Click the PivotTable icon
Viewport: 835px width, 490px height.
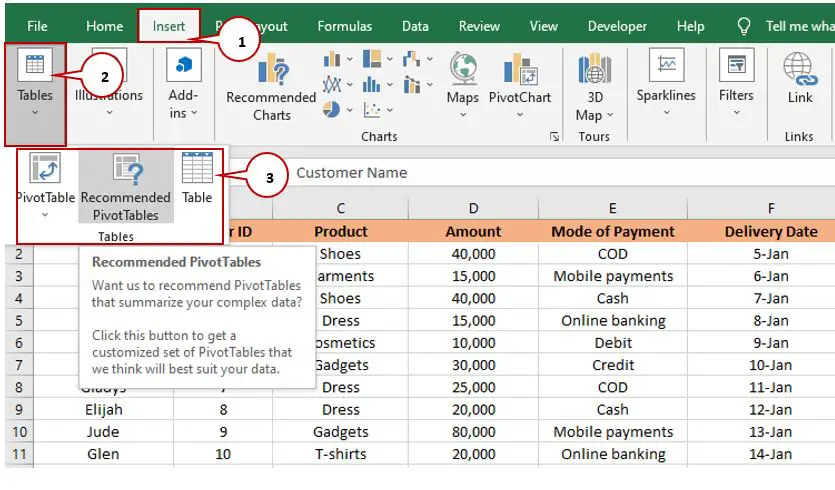pos(45,167)
